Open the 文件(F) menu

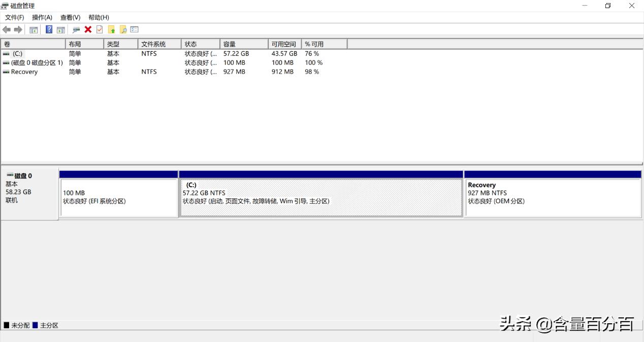[15, 17]
